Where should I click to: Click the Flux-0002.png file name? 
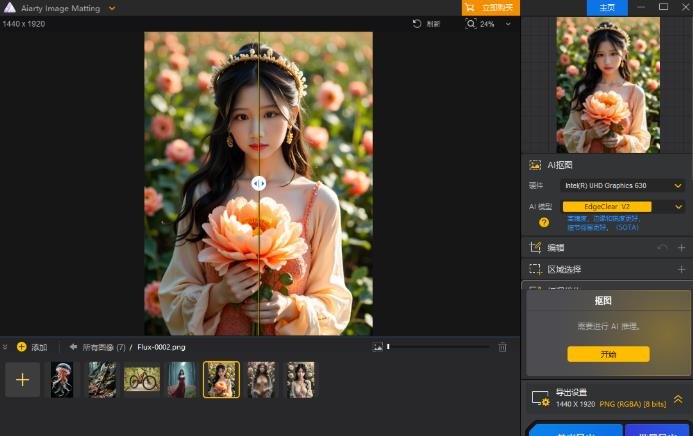click(161, 347)
